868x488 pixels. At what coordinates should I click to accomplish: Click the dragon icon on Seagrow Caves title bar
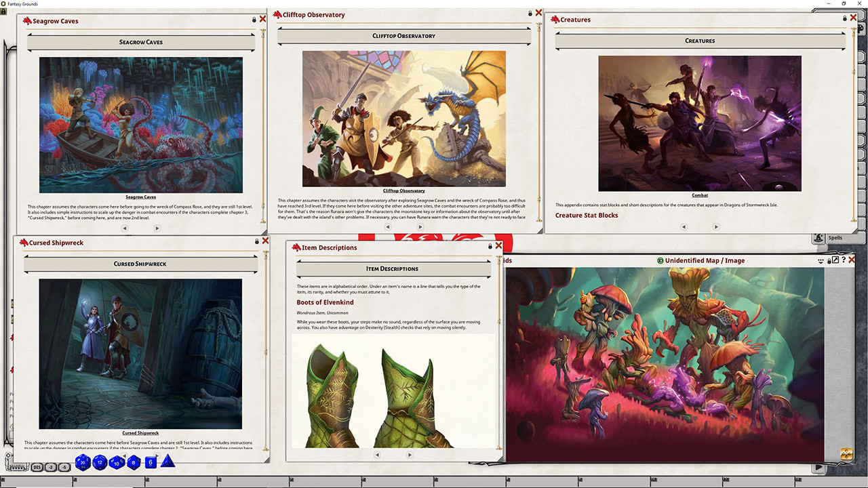pyautogui.click(x=26, y=20)
